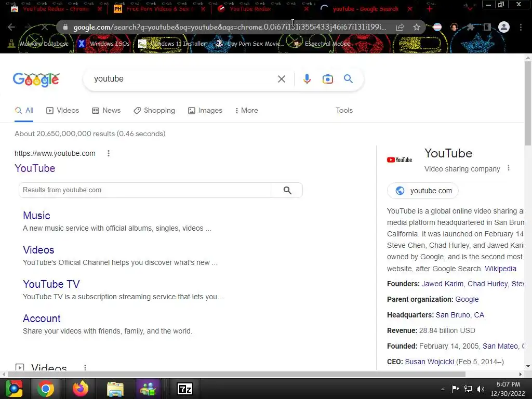The width and height of the screenshot is (532, 399).
Task: Open Chrome profile avatar menu
Action: click(504, 27)
